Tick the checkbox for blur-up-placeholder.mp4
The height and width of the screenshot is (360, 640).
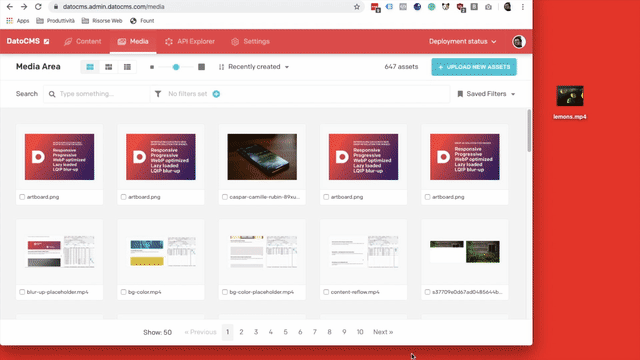coord(22,292)
